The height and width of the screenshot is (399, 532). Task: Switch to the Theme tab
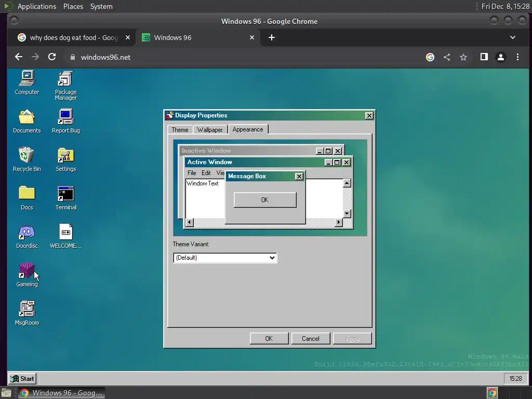pos(180,129)
